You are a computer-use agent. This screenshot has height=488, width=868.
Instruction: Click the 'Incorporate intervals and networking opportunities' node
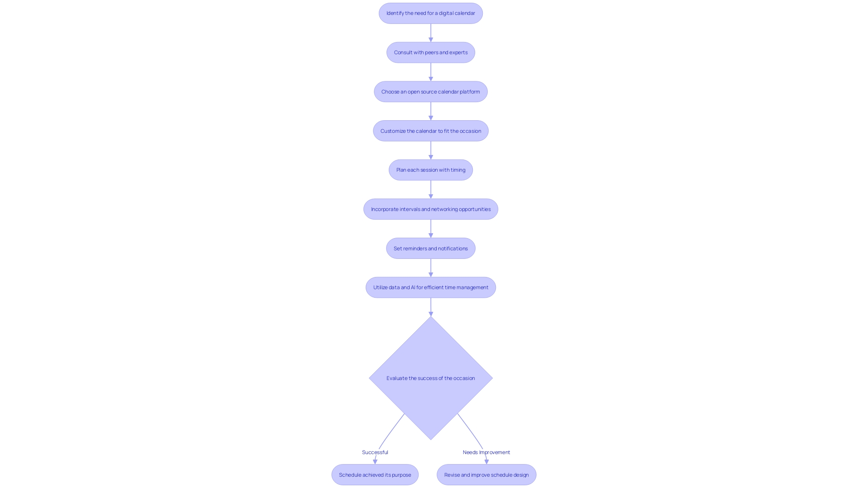click(x=430, y=209)
